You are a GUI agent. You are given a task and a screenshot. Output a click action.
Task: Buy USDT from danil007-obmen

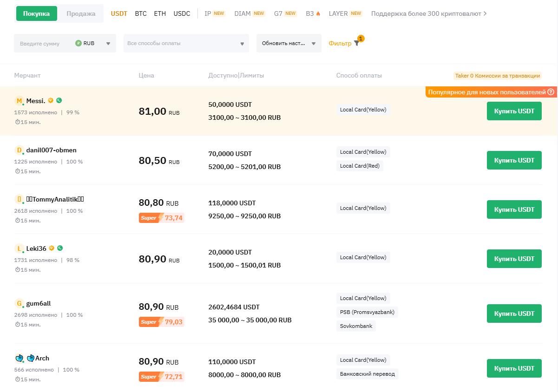(514, 160)
